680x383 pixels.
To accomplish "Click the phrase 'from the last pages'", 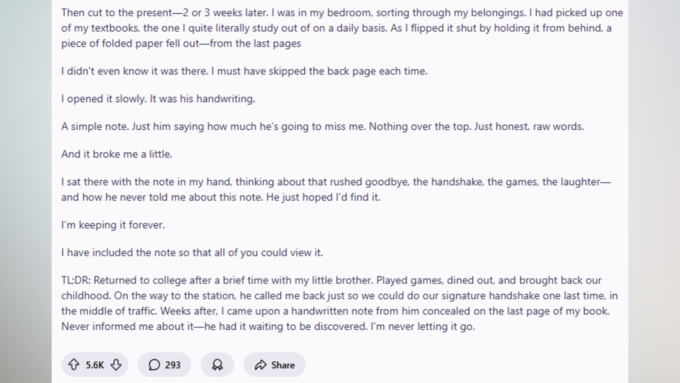I will click(x=255, y=43).
